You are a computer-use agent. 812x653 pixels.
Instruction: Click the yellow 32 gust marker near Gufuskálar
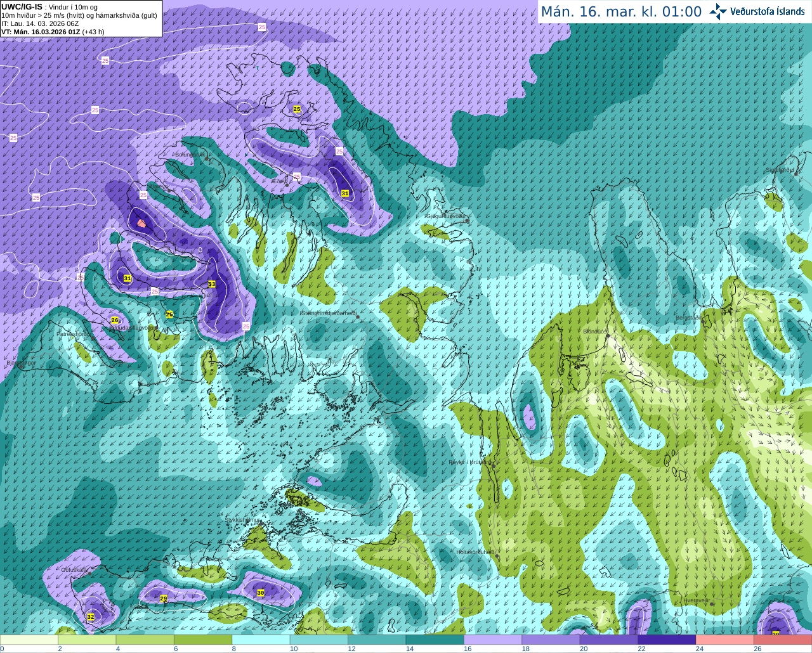91,617
